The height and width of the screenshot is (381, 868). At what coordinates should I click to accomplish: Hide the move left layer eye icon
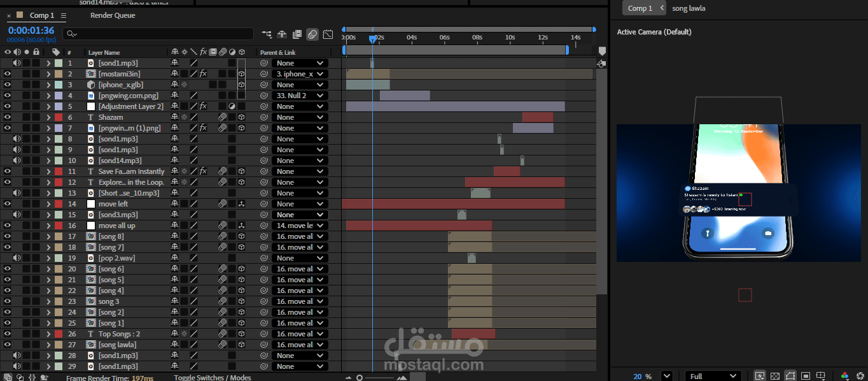point(8,204)
